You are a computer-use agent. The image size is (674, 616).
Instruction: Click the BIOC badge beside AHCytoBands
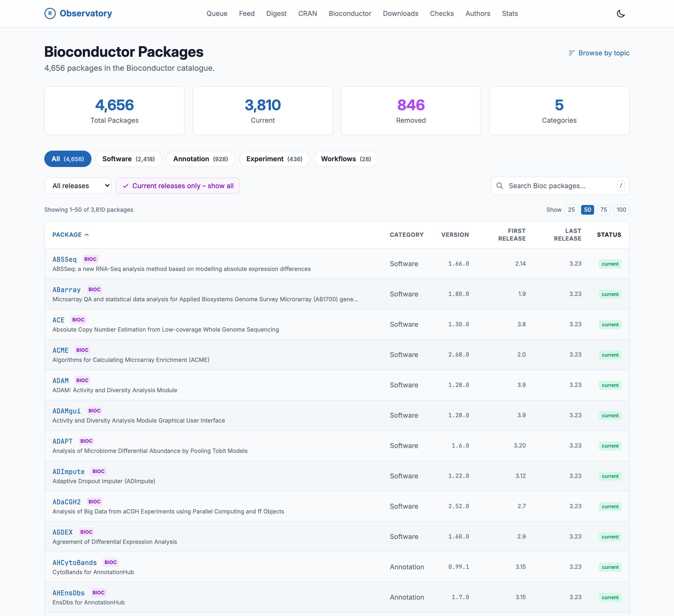(110, 562)
